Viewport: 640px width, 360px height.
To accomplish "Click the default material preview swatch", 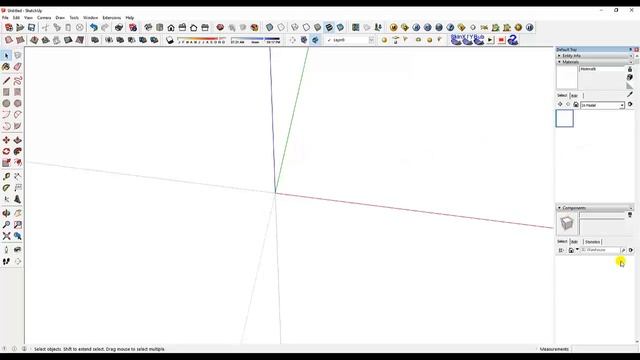I will 567,77.
